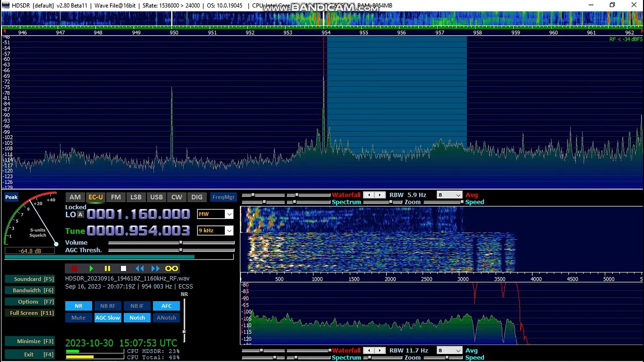Select AM demodulation mode
The width and height of the screenshot is (644, 362).
pyautogui.click(x=75, y=197)
